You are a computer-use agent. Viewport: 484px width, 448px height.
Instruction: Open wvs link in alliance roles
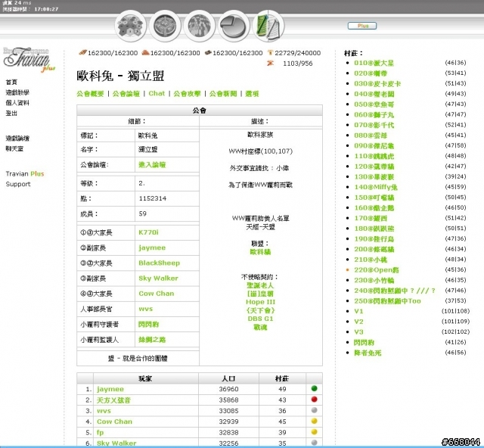145,309
